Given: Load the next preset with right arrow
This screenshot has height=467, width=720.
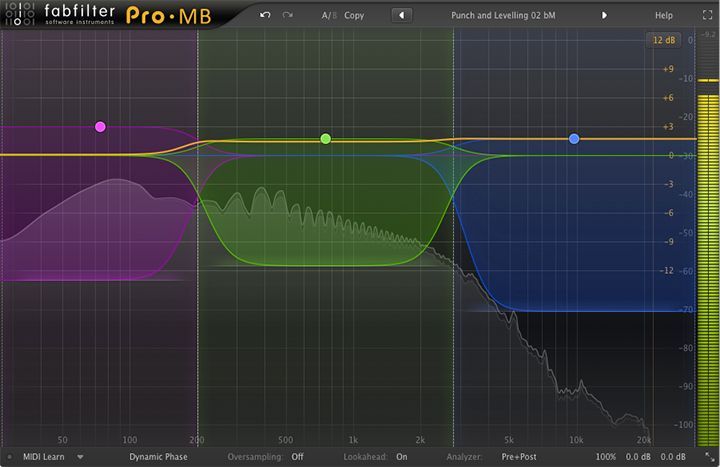Looking at the screenshot, I should (x=604, y=15).
